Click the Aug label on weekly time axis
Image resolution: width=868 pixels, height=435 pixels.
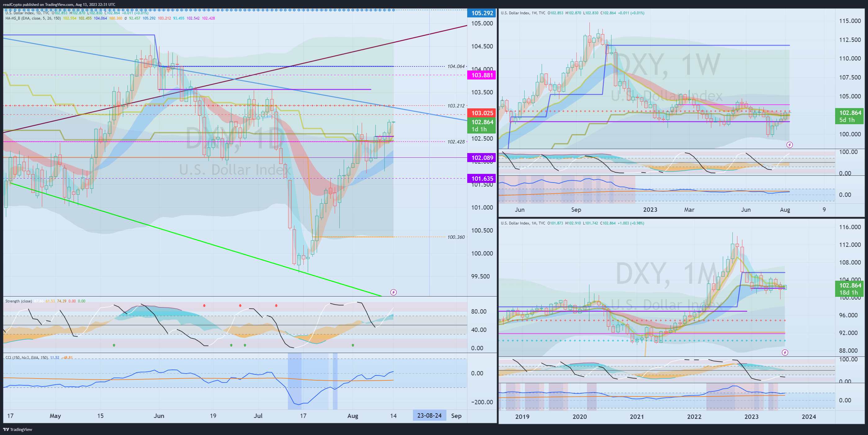(785, 210)
